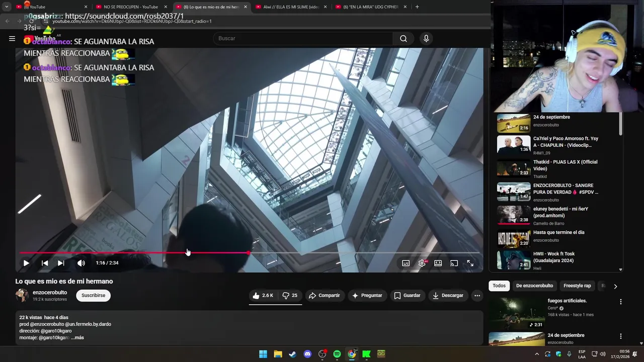Open OBS Studio from taskbar
The width and height of the screenshot is (644, 362).
323,354
